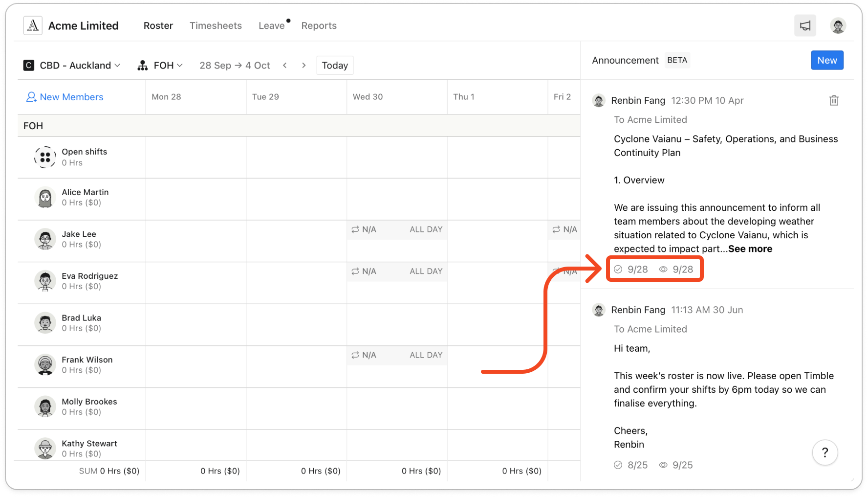Click Eva Rodriguez's avatar
The width and height of the screenshot is (868, 497).
tap(45, 282)
